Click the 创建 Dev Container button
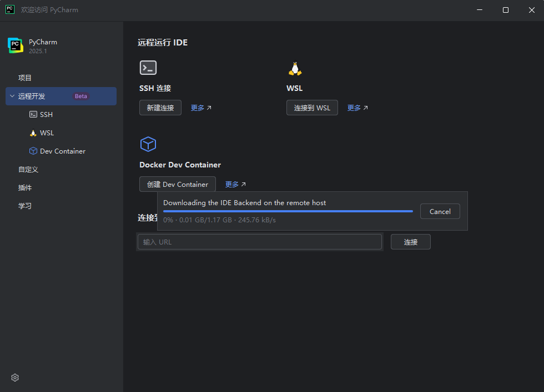 click(177, 185)
